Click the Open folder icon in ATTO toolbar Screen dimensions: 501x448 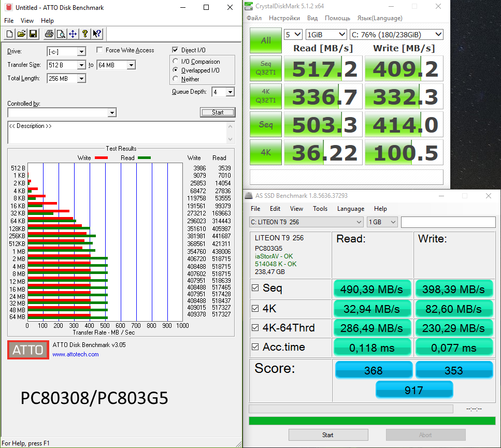point(21,34)
